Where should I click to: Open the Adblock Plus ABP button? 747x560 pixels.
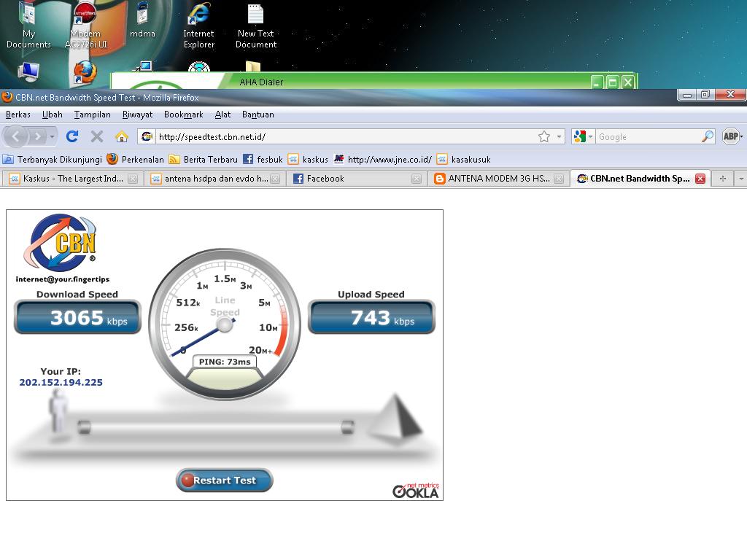[731, 136]
